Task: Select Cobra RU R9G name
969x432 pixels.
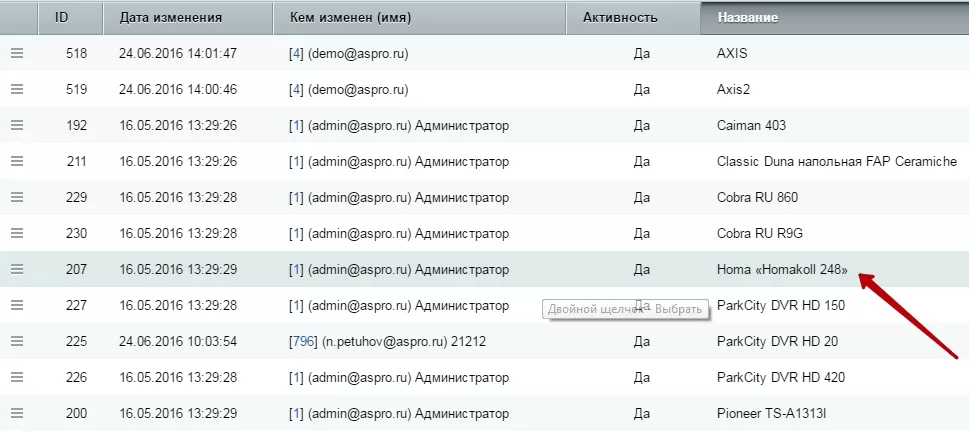Action: [760, 234]
